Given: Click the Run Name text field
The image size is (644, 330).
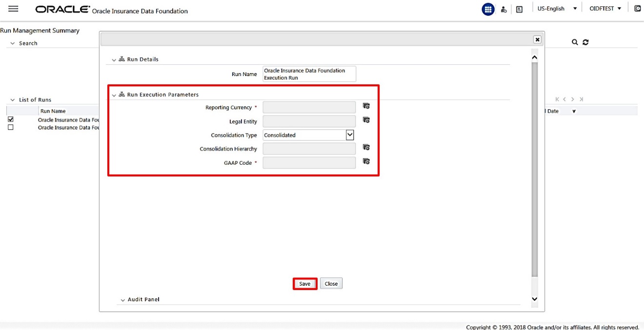Looking at the screenshot, I should 309,74.
